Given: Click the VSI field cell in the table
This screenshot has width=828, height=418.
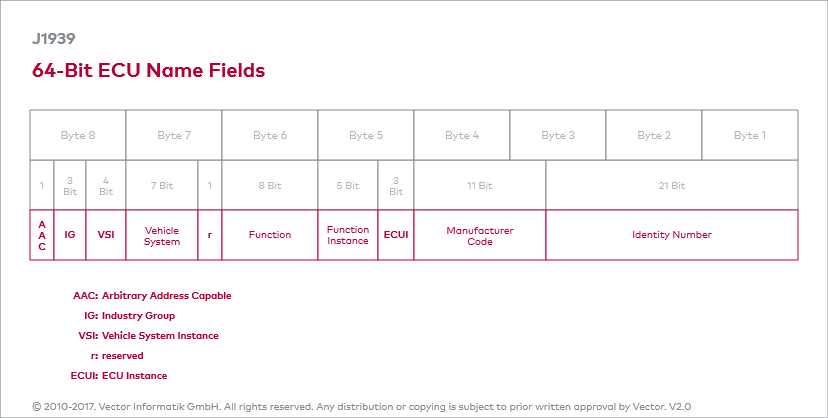Looking at the screenshot, I should point(106,235).
